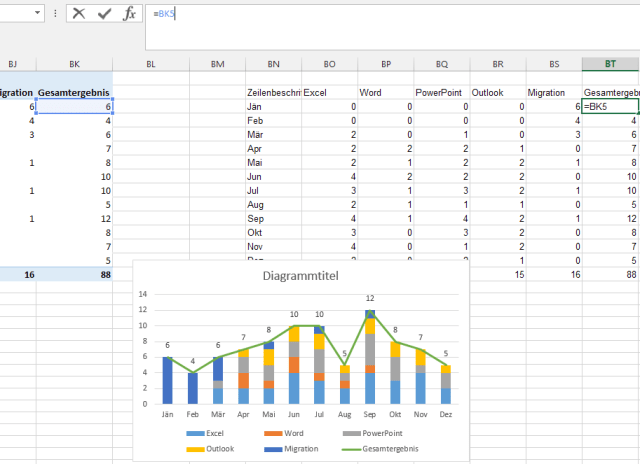Confirm the formula with the checkmark icon
Image resolution: width=640 pixels, height=464 pixels.
tap(104, 14)
